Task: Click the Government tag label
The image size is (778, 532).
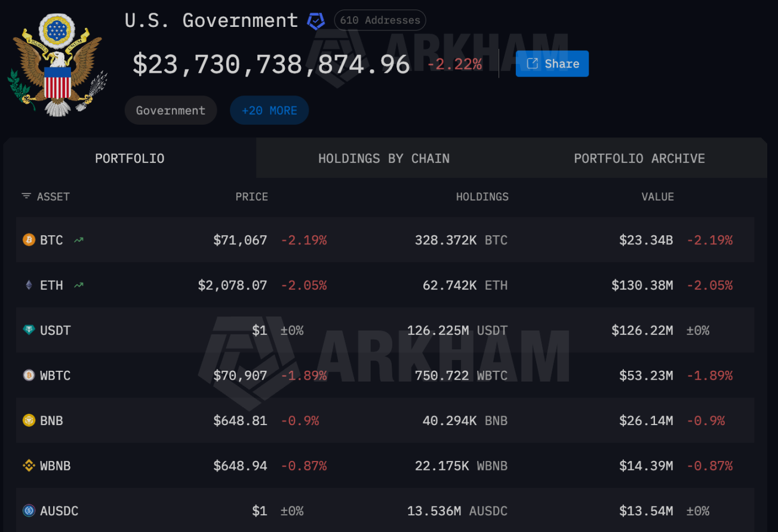Action: tap(170, 110)
